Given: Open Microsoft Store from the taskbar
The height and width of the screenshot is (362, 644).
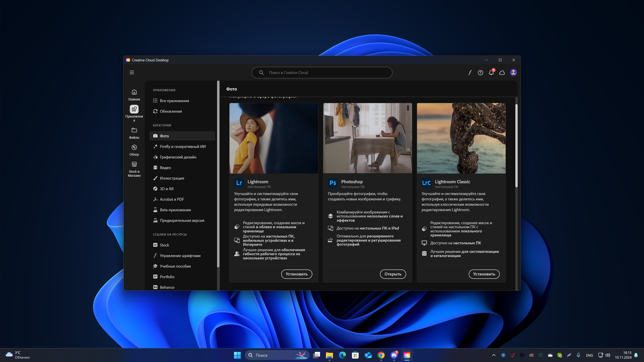Looking at the screenshot, I should click(355, 355).
